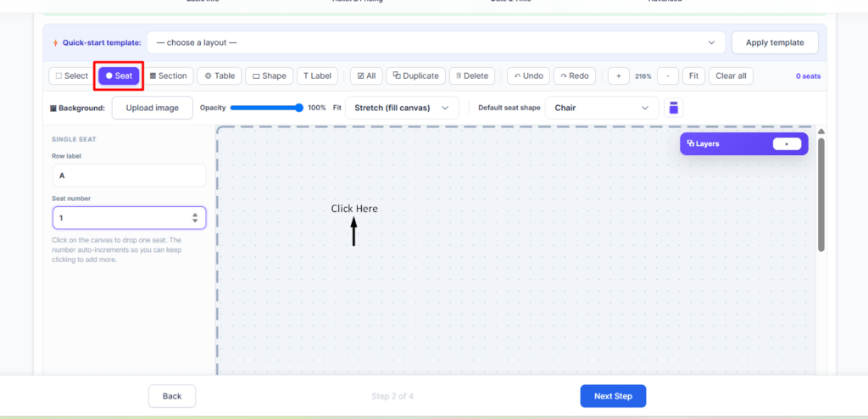Choose the Seat tool

119,76
